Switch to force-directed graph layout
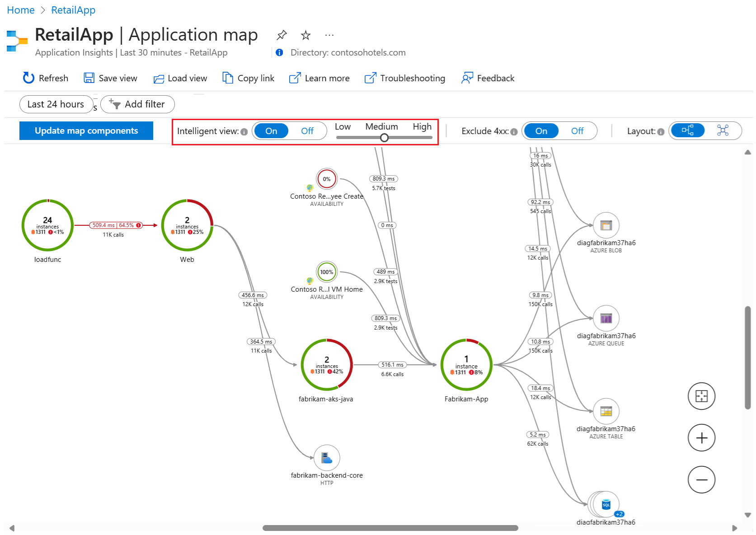756x535 pixels. click(x=723, y=131)
